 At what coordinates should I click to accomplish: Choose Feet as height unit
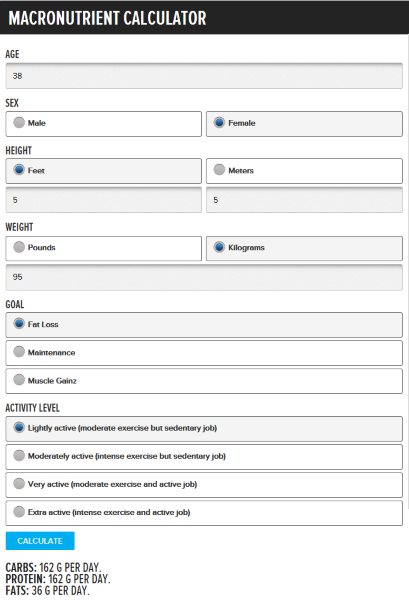point(19,170)
